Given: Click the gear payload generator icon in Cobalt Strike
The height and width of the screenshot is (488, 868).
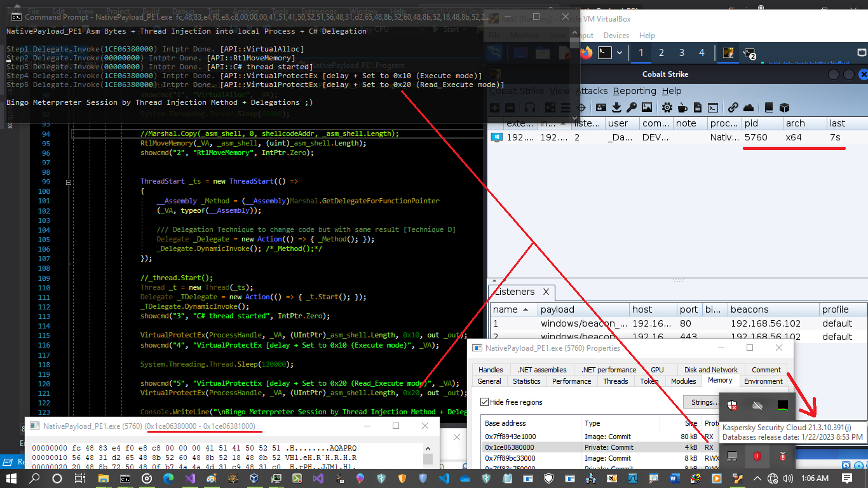Looking at the screenshot, I should (x=667, y=107).
